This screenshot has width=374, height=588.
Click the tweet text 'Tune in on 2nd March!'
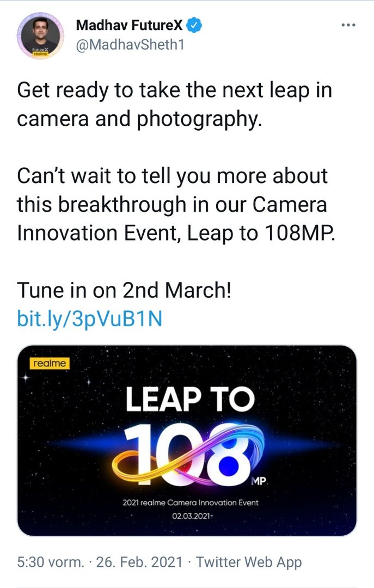[124, 290]
